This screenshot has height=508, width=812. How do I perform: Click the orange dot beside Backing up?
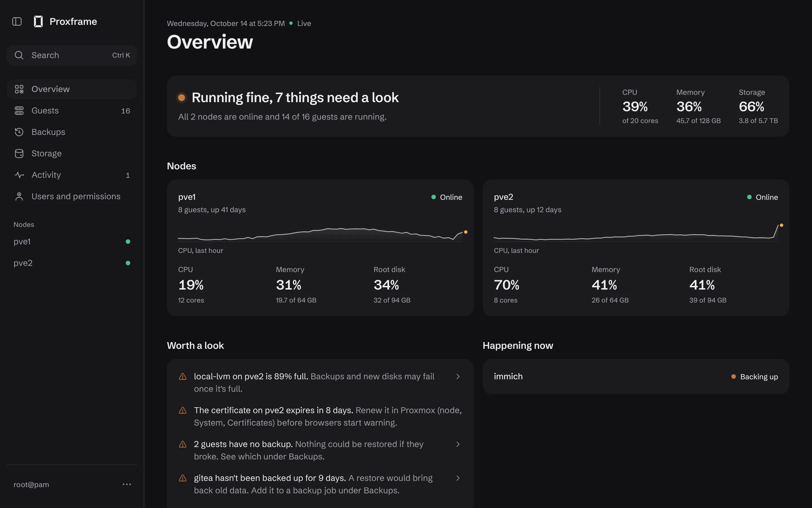click(734, 377)
